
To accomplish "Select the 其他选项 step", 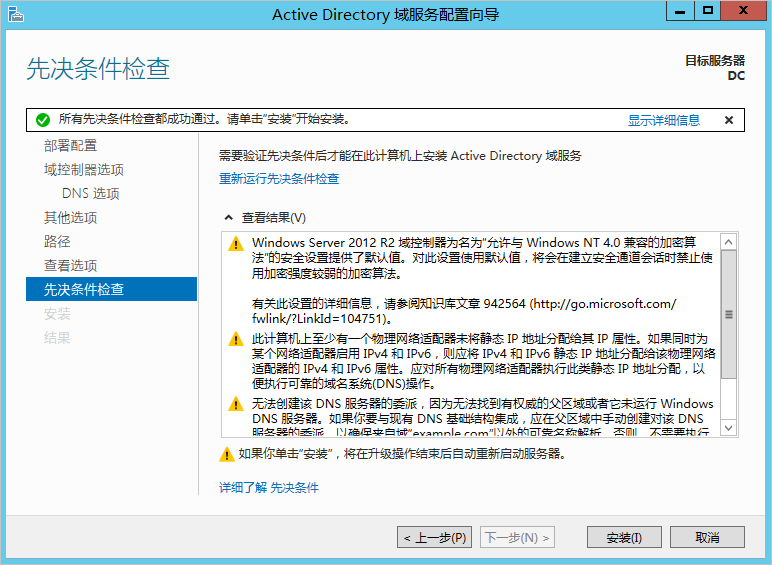I will click(70, 218).
